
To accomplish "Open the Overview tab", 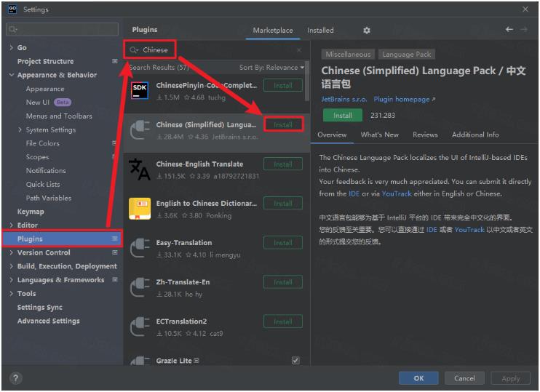I will 332,135.
